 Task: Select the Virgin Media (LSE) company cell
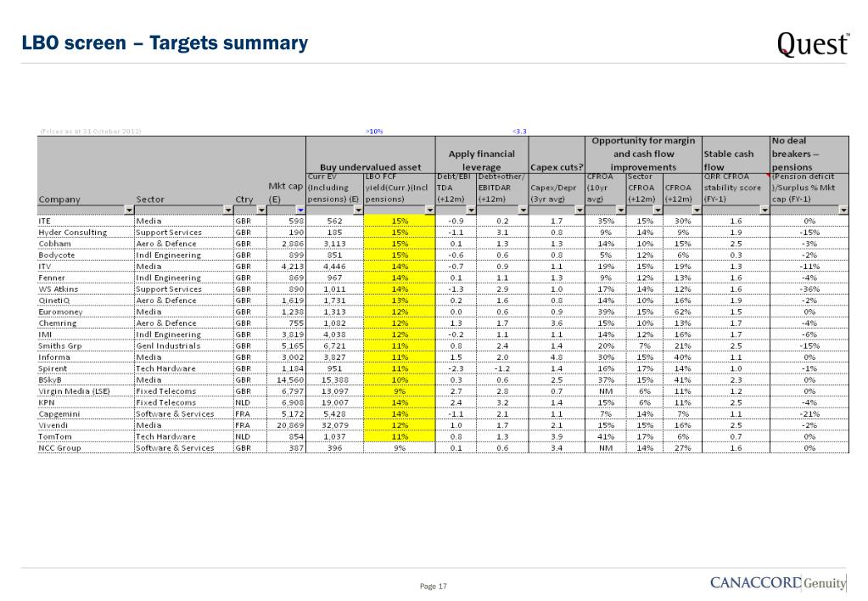(86, 391)
